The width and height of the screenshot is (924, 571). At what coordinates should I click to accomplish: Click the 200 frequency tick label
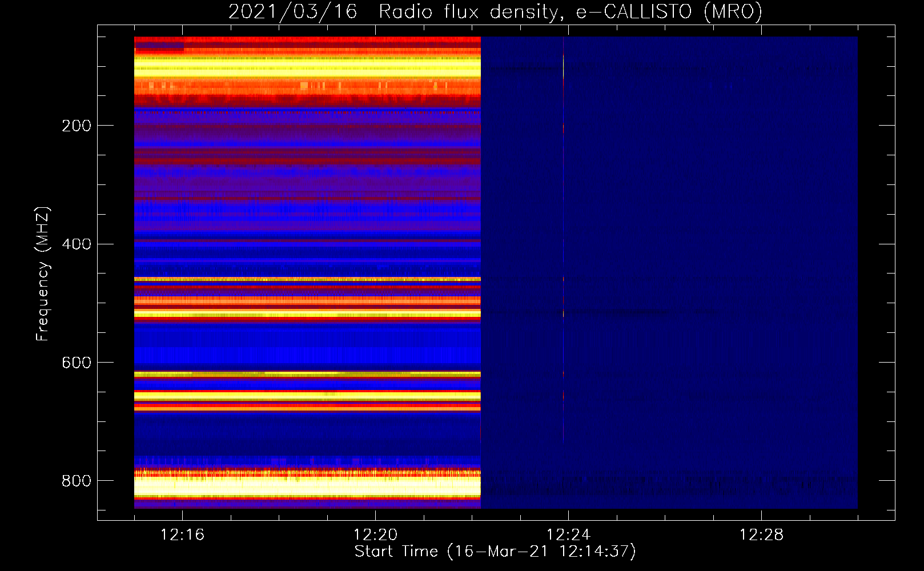pos(77,126)
